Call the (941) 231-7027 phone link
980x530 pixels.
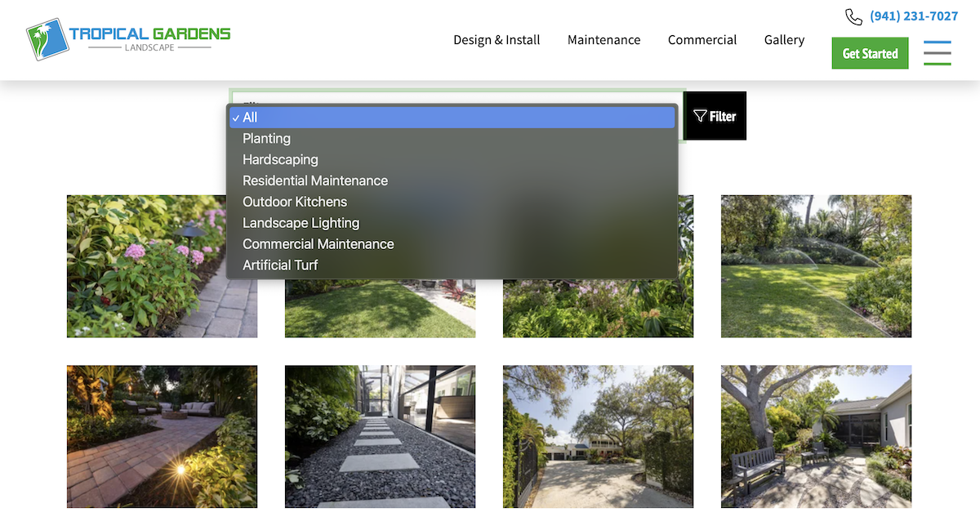914,16
